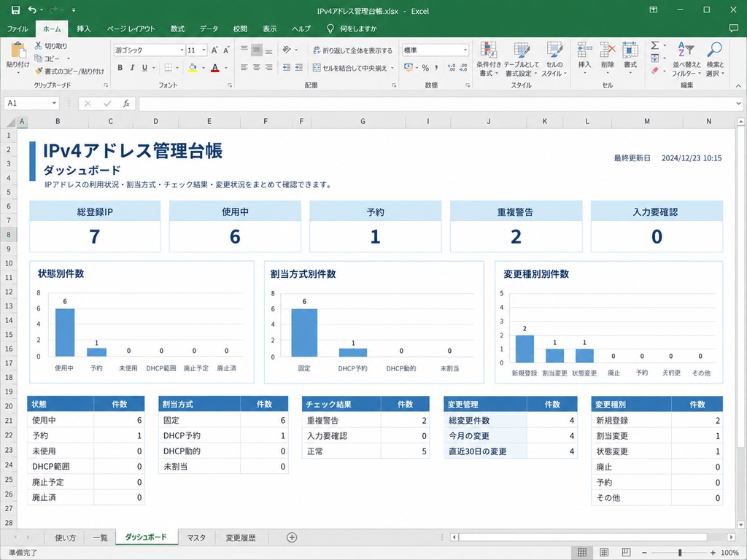Open 条件付き書式 conditional formatting
This screenshot has height=560, width=747.
[x=488, y=59]
